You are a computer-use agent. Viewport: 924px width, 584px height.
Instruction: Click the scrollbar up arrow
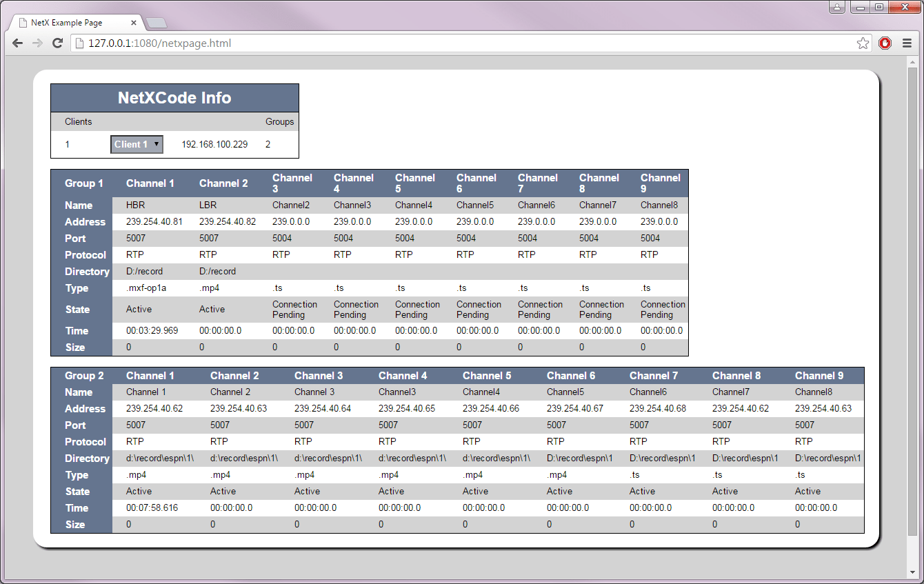click(912, 61)
